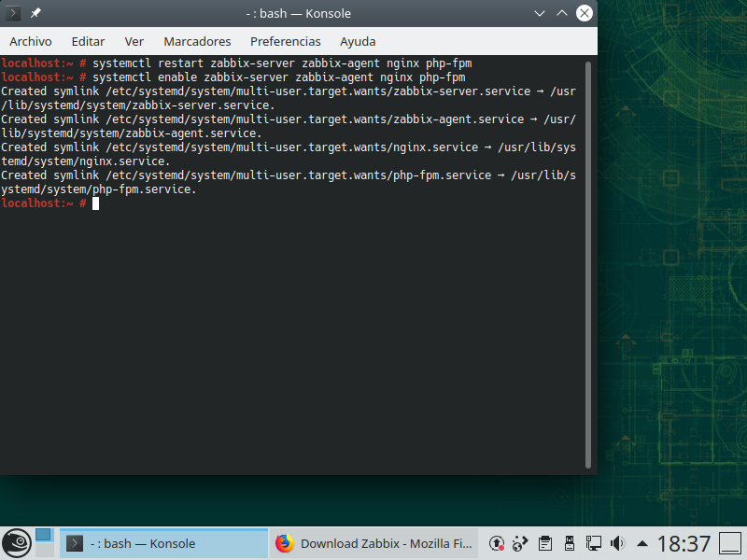Switch to Download Zabbix Firefox taskbar entry

(374, 543)
